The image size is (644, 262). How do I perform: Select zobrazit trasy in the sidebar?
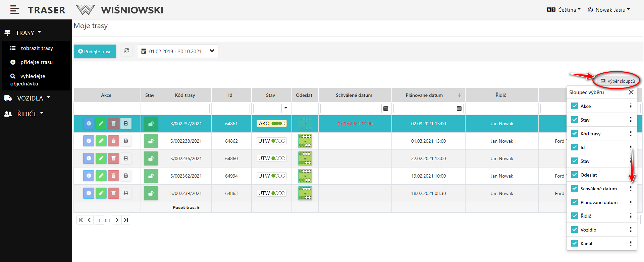(36, 48)
